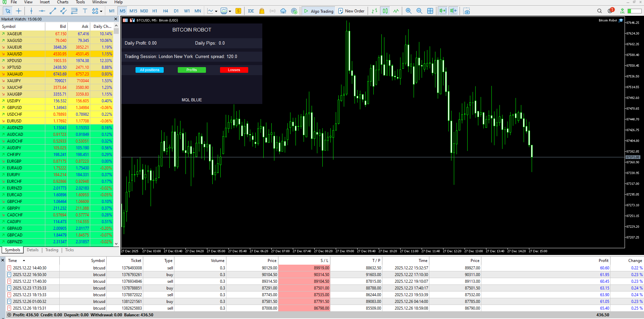Tile chart windows with grid icon
644x319 pixels.
pos(430,11)
